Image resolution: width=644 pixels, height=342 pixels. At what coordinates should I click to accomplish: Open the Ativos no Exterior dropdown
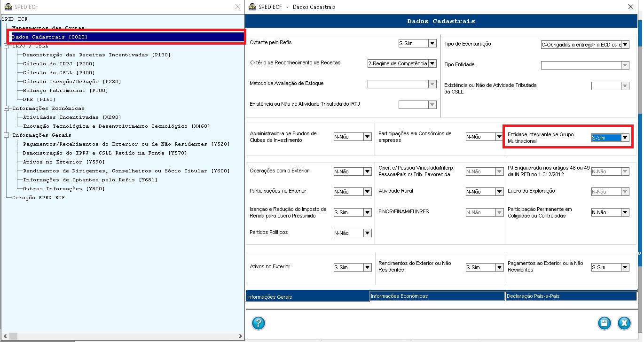(x=368, y=267)
